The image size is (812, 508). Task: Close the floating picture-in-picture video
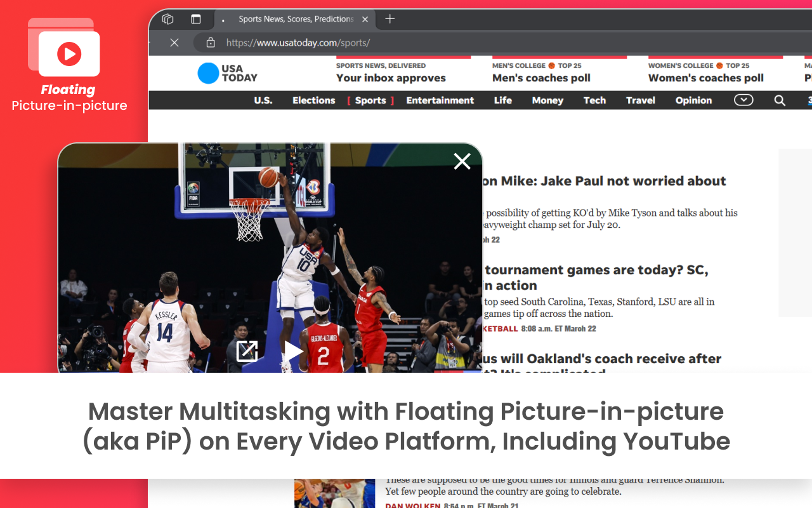(x=462, y=161)
